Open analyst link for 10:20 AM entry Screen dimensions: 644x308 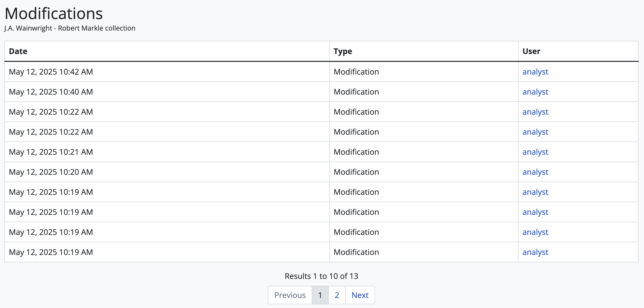535,172
